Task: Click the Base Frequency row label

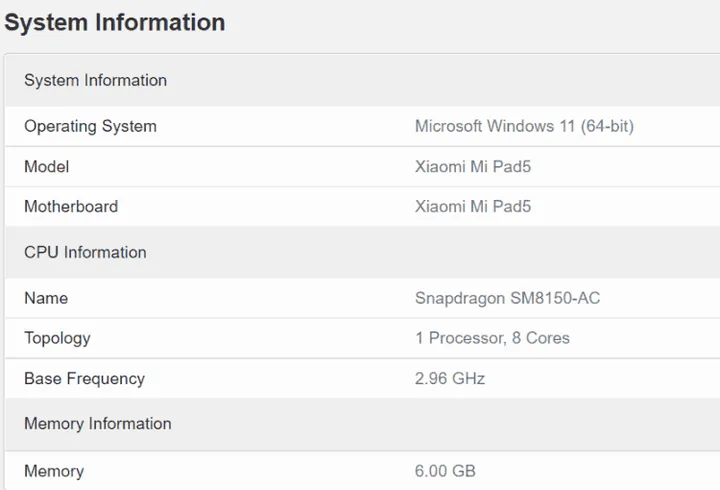Action: 84,379
